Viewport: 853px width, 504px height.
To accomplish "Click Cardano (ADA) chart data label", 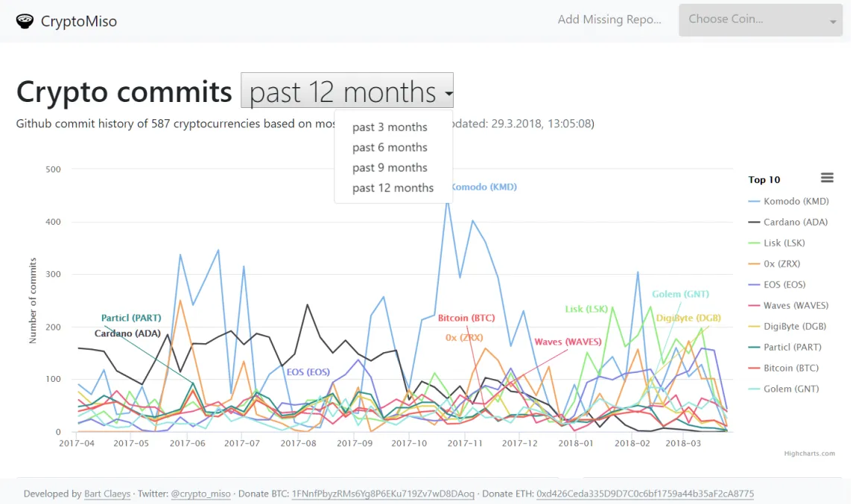I will 127,334.
